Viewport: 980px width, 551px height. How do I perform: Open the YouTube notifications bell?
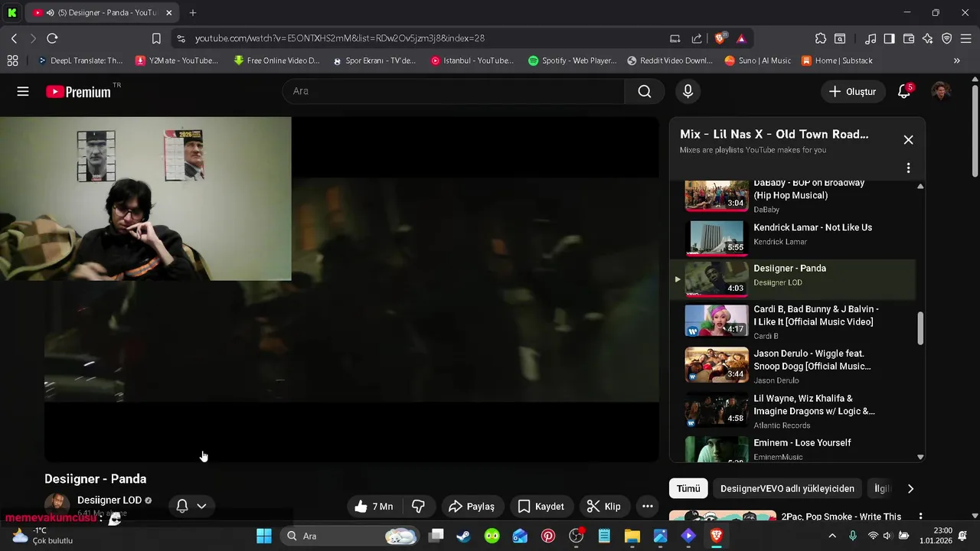coord(904,91)
